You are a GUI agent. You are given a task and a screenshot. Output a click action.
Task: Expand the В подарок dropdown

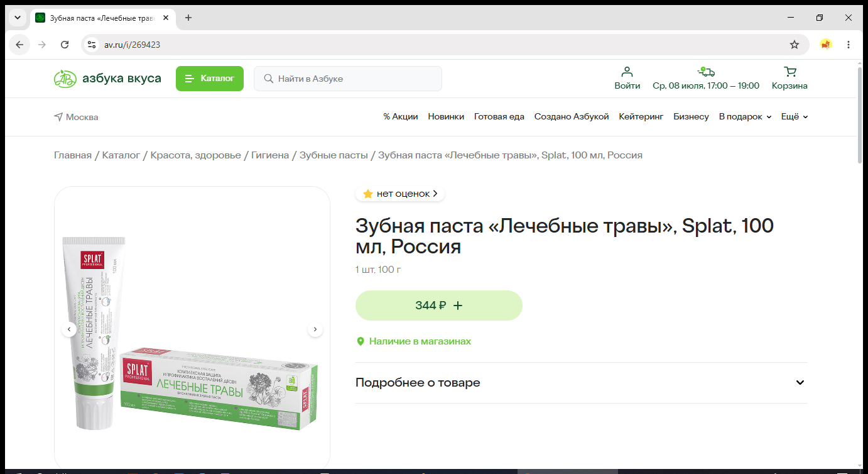pos(745,117)
